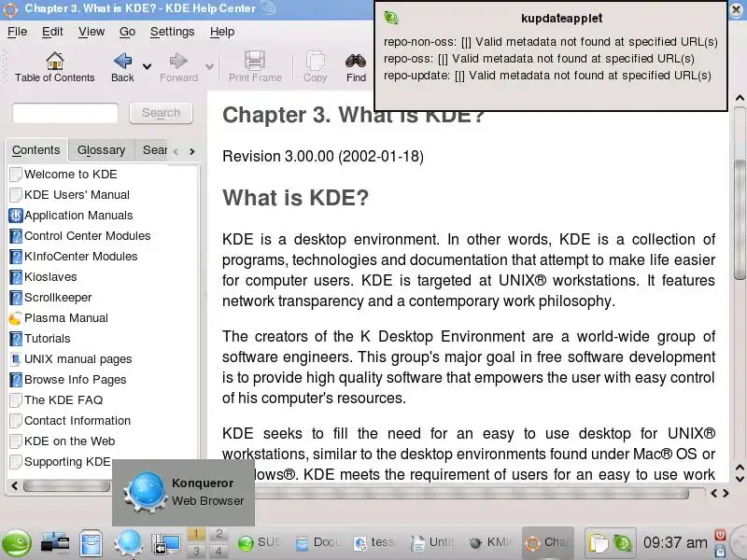Click the contents panel horizontal scrollbar
This screenshot has height=560, width=747.
[x=66, y=485]
